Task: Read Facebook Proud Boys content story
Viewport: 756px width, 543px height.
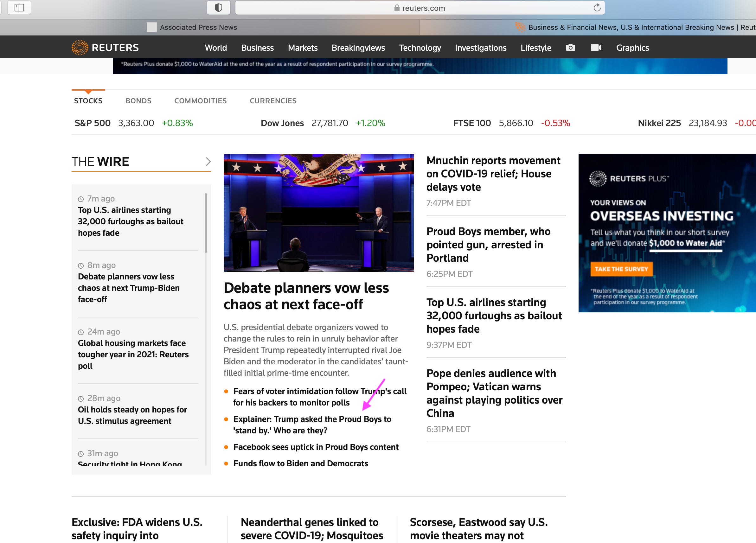Action: coord(316,447)
